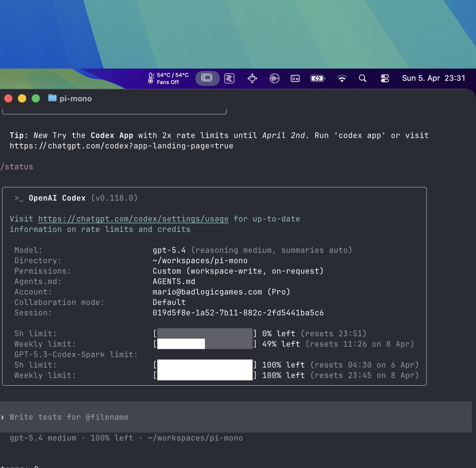Click the GPT-5.3-Codex-Spark limit label
The width and height of the screenshot is (476, 468).
click(x=76, y=354)
